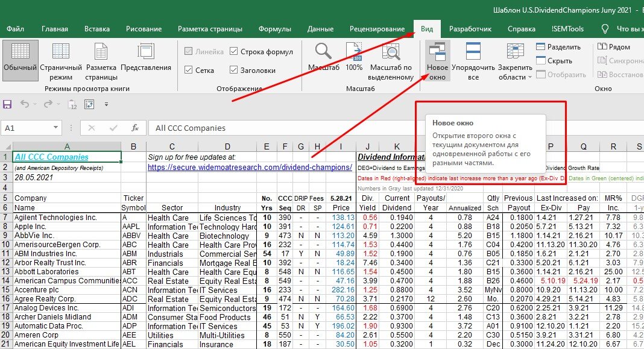
Task: Select column A header
Action: click(x=67, y=146)
